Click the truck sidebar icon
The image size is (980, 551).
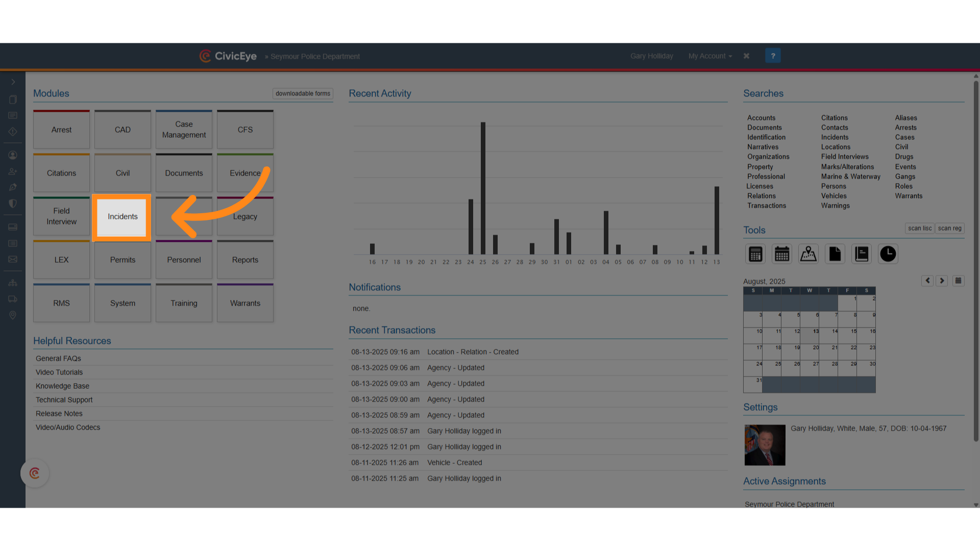pos(13,299)
